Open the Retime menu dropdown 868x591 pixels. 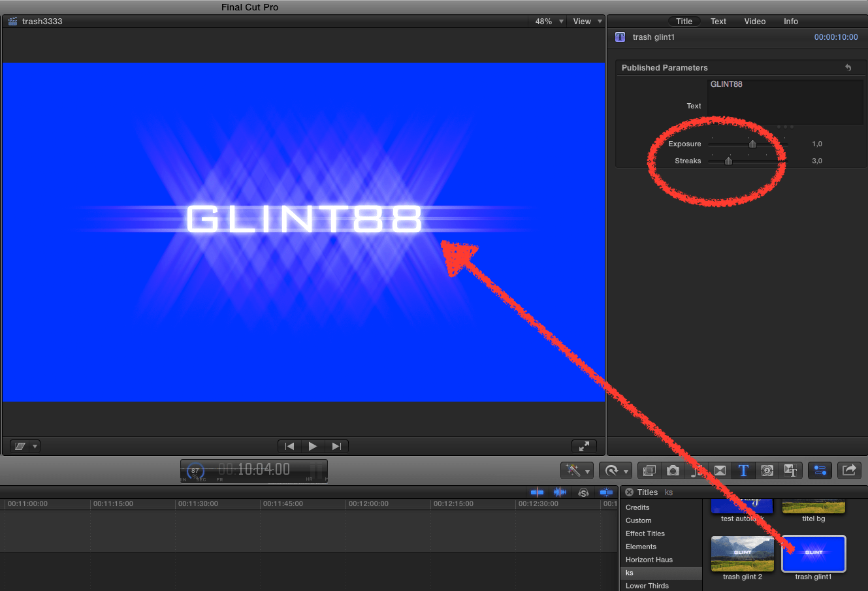[x=615, y=470]
